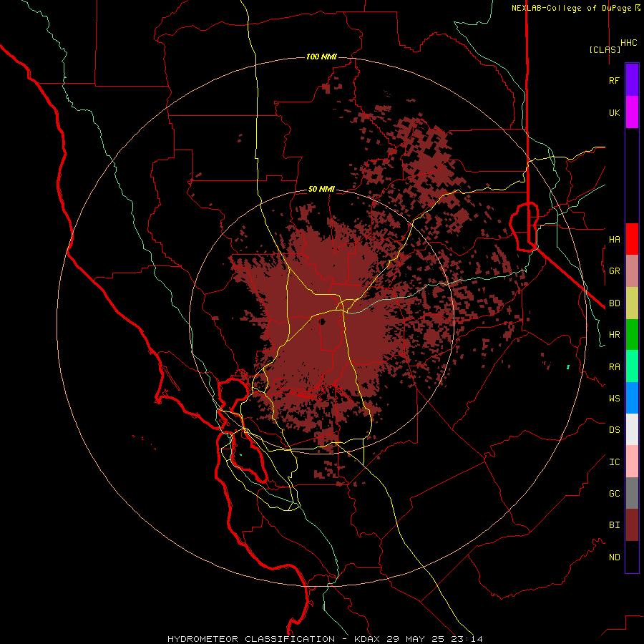Click the WS blue legend swatch
The height and width of the screenshot is (644, 644).
click(632, 398)
